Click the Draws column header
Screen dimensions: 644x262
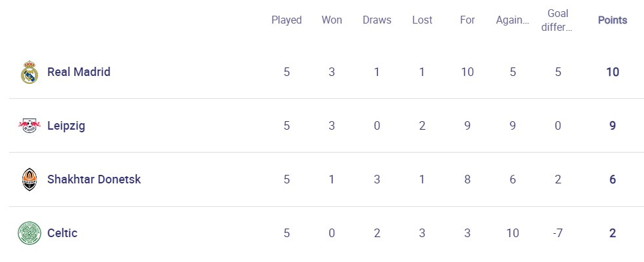(x=377, y=20)
